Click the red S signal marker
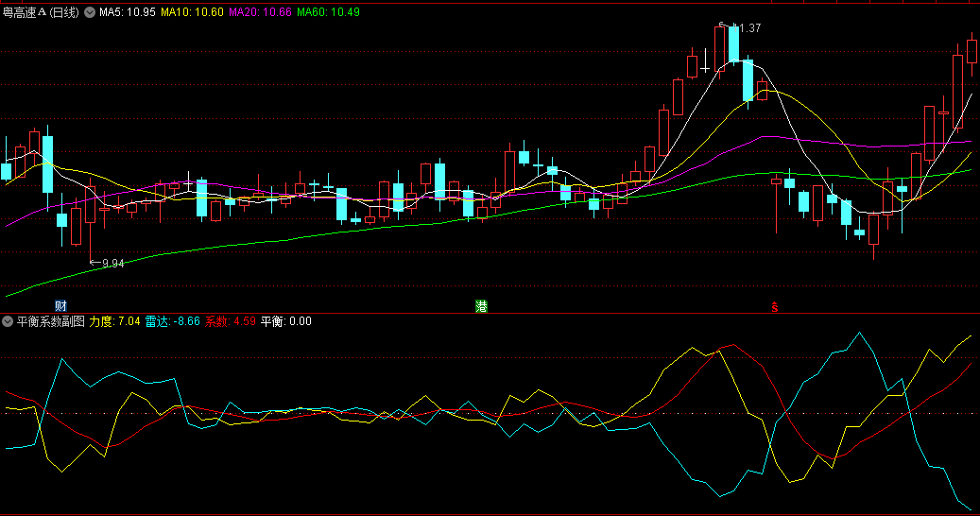The width and height of the screenshot is (980, 516). tap(775, 307)
